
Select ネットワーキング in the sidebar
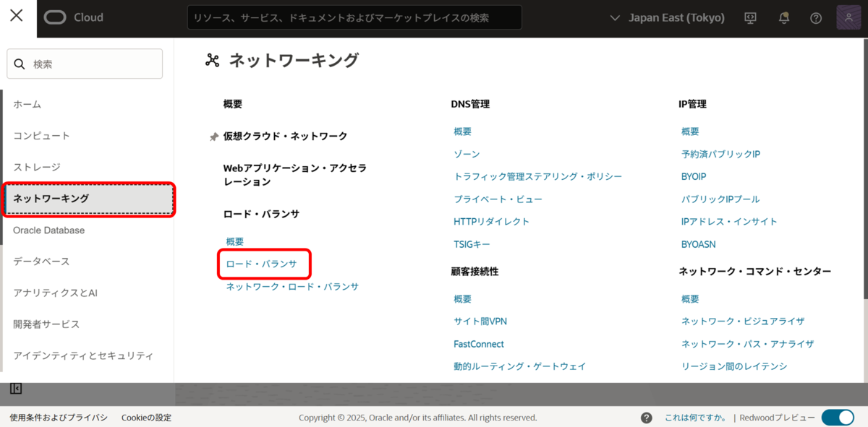point(89,199)
